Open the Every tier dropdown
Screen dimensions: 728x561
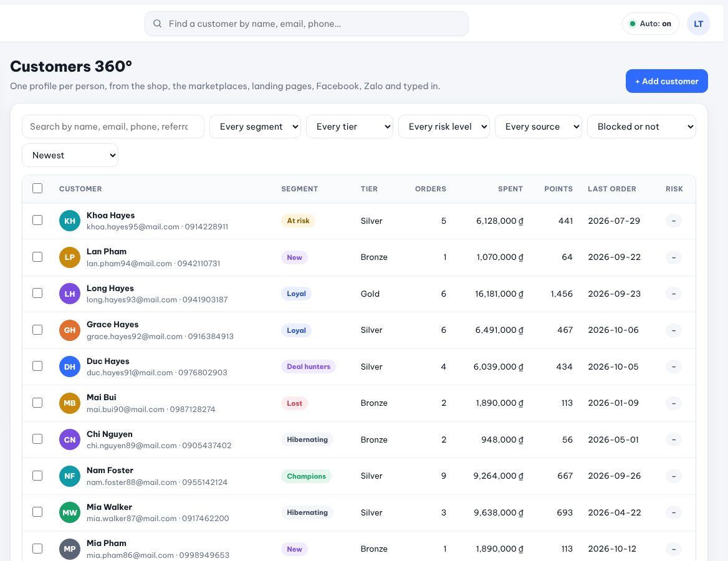pos(350,127)
